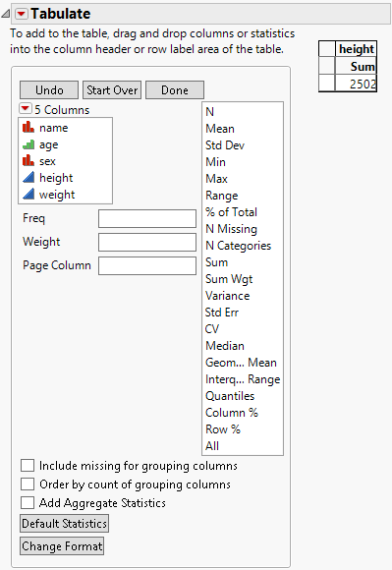Click the Done button
This screenshot has width=392, height=570.
(x=175, y=89)
